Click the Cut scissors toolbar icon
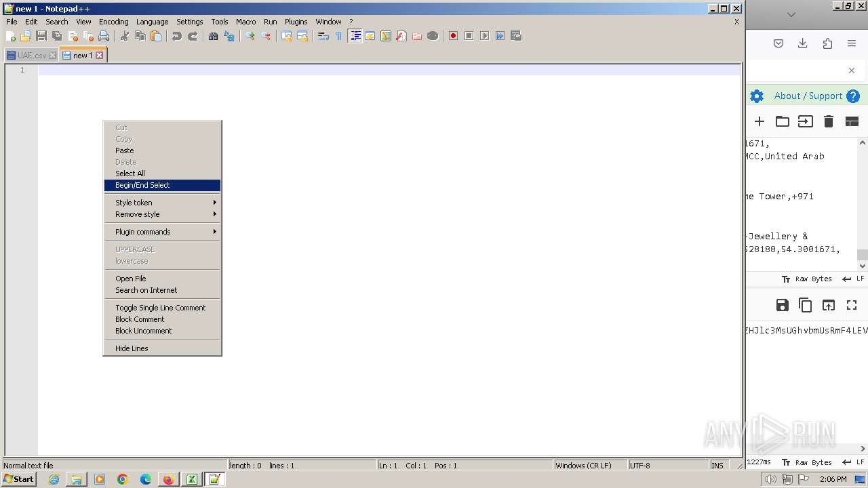This screenshot has height=488, width=868. [125, 36]
